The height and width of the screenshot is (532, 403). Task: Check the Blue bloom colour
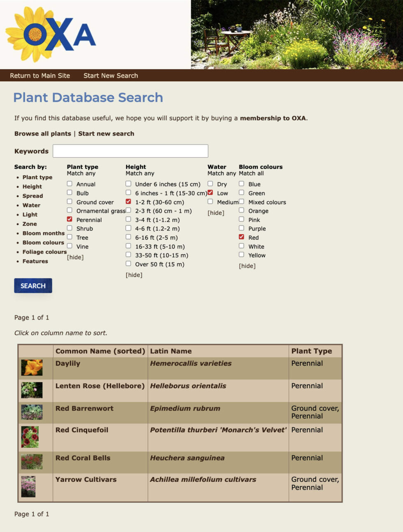pos(241,184)
